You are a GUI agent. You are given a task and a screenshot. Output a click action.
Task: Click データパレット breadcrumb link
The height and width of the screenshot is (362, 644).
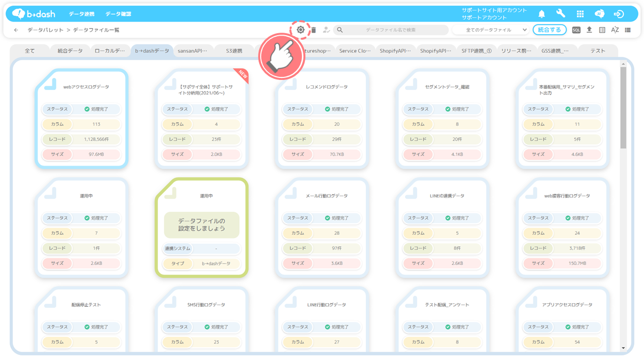click(x=46, y=30)
